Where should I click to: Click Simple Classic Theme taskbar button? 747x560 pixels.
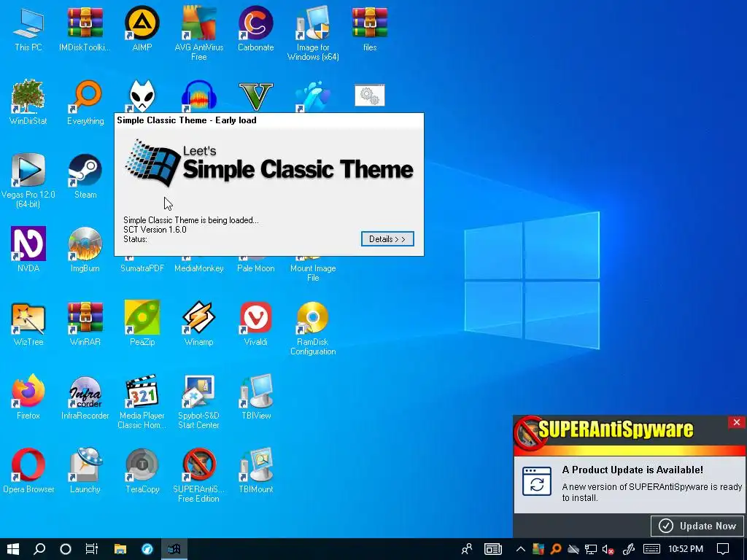(174, 549)
